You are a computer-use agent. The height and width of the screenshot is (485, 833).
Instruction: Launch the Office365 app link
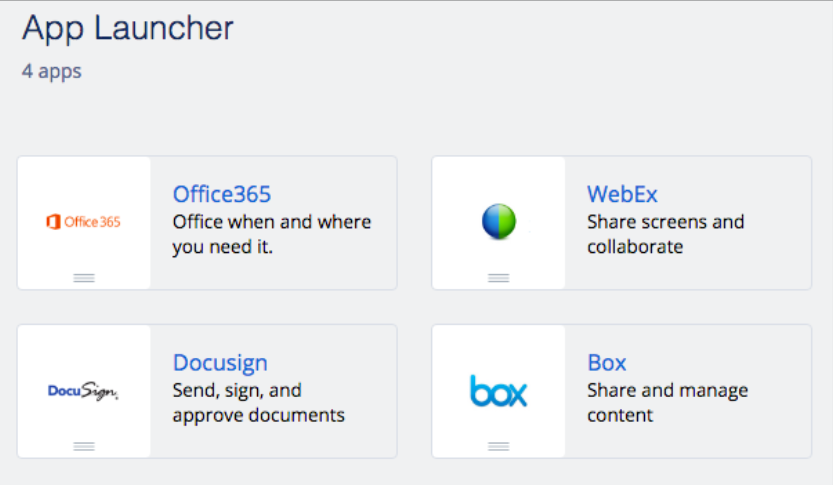point(222,194)
